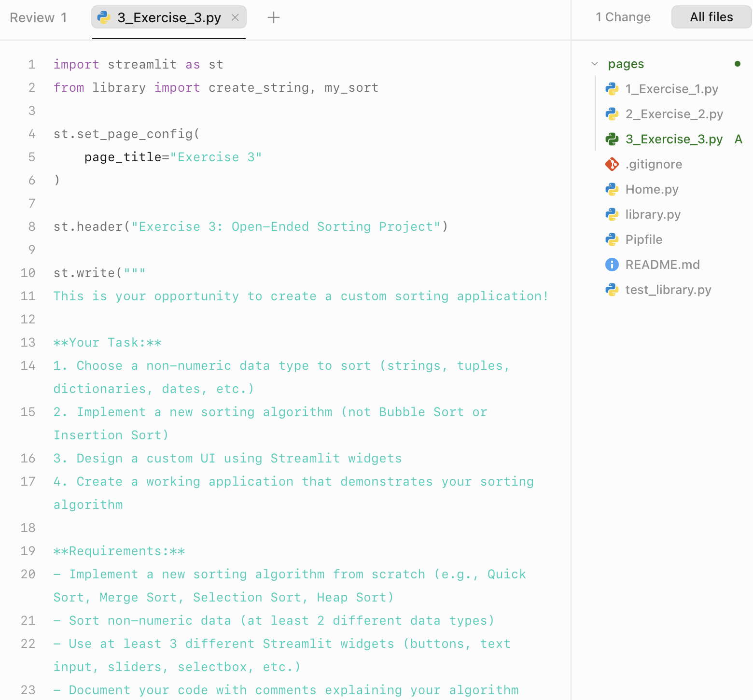The image size is (753, 700).
Task: Click the Python icon beside test_library.py
Action: pyautogui.click(x=612, y=290)
